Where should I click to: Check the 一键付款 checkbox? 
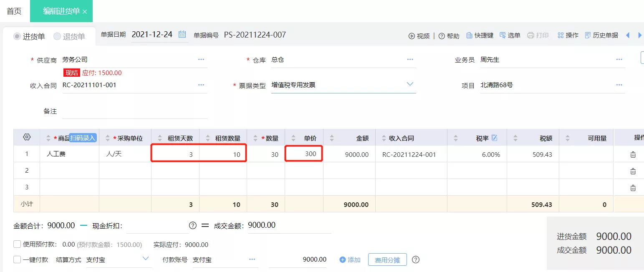(17, 259)
